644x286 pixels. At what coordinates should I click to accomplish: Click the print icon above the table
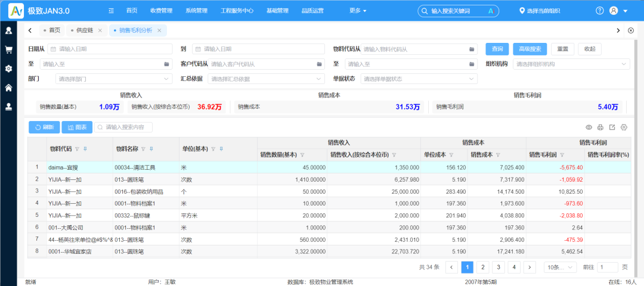(600, 127)
